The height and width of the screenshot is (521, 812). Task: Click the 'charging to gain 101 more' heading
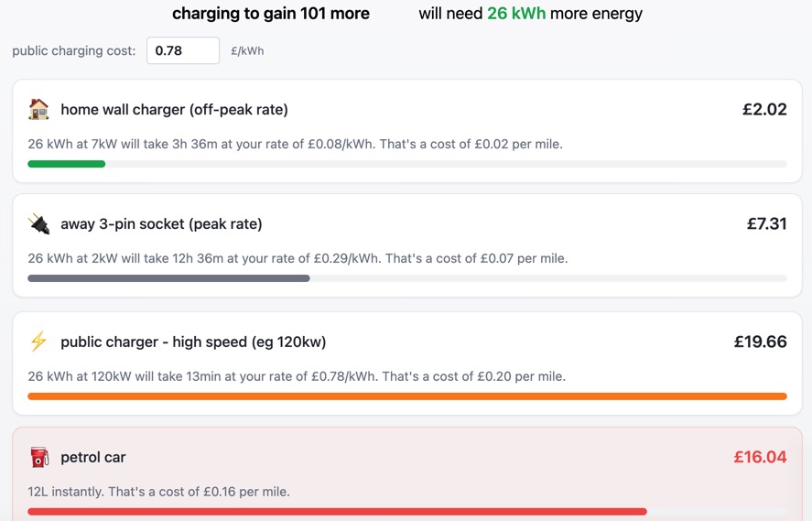click(271, 14)
